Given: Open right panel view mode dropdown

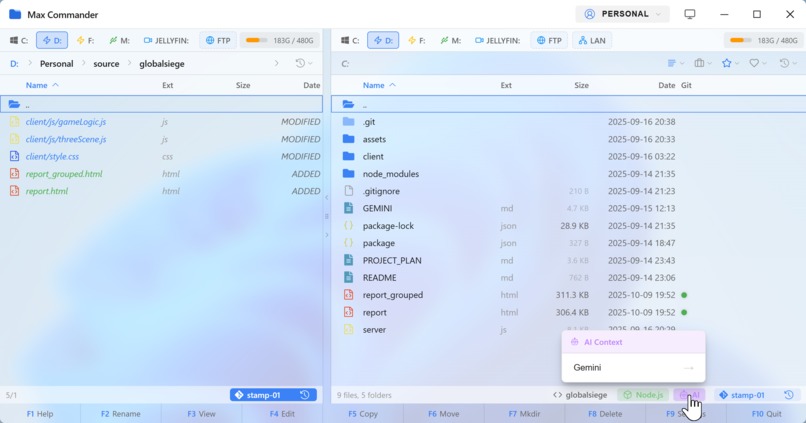Looking at the screenshot, I should click(675, 63).
